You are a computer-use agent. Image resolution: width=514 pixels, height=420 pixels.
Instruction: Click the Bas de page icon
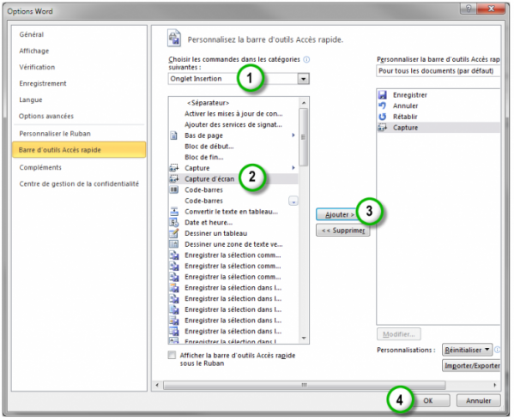pyautogui.click(x=173, y=135)
